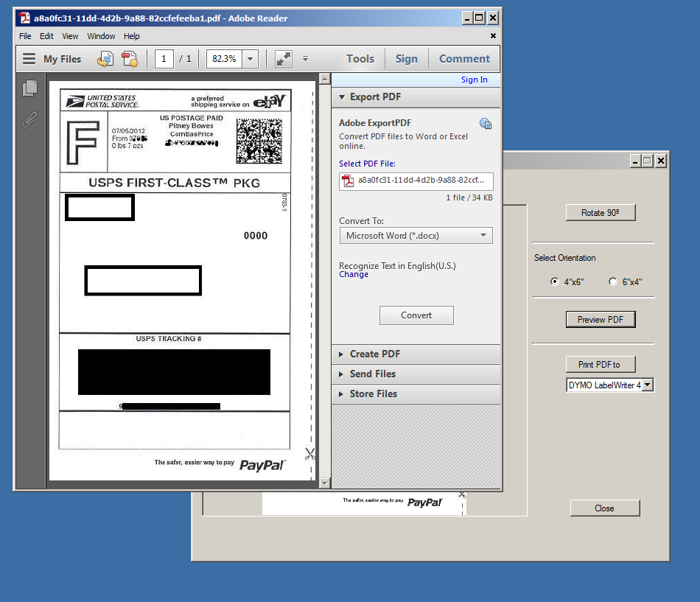Open the Window menu
The height and width of the screenshot is (602, 700).
(101, 36)
